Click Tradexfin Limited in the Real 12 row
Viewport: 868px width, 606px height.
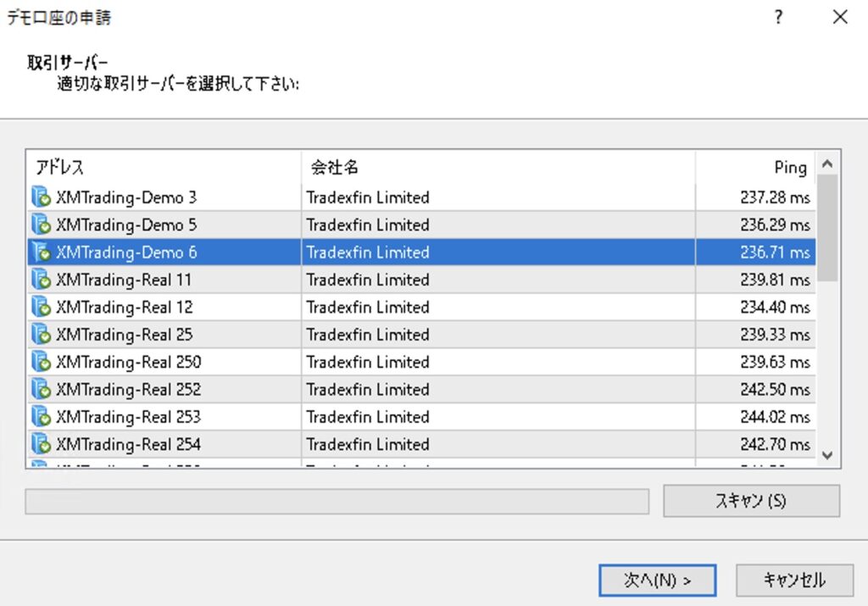(368, 307)
